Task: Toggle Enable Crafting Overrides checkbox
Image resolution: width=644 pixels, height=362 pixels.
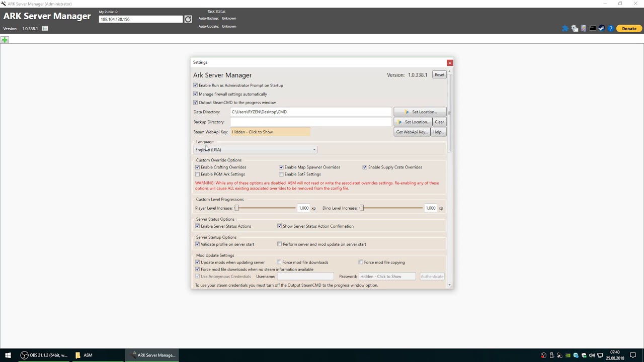Action: coord(198,167)
